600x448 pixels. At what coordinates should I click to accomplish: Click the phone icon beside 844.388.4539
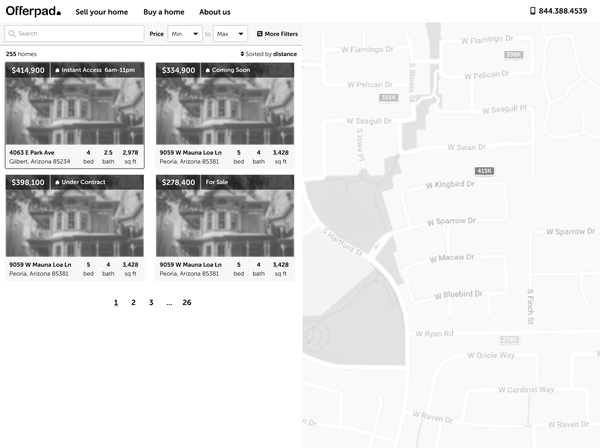[x=533, y=12]
